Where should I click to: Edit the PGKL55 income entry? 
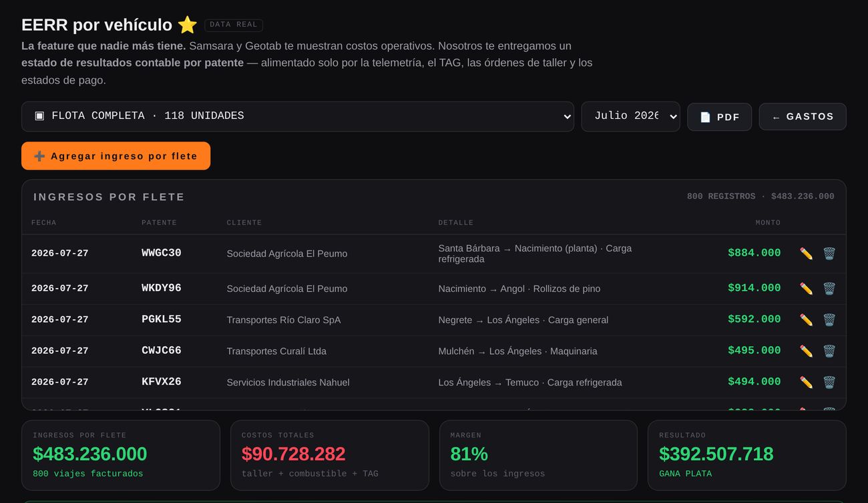point(806,320)
